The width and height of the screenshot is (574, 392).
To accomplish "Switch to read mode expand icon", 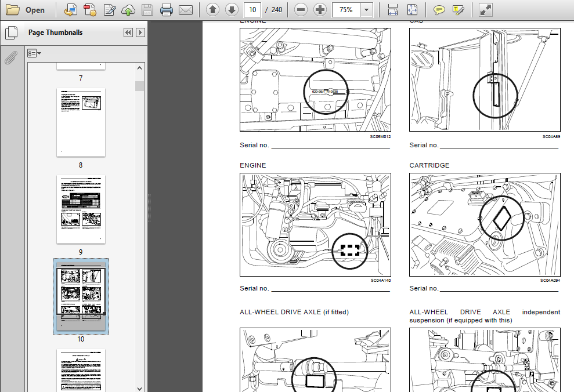I will coord(485,10).
